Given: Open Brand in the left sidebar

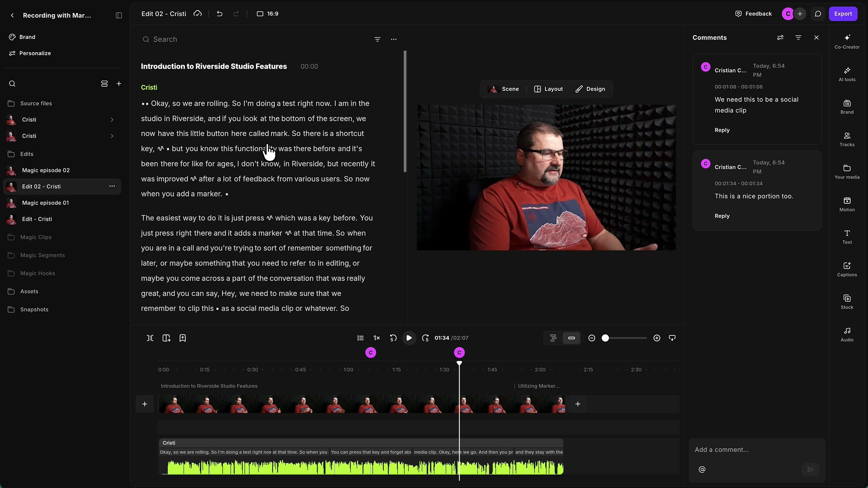Looking at the screenshot, I should 27,37.
